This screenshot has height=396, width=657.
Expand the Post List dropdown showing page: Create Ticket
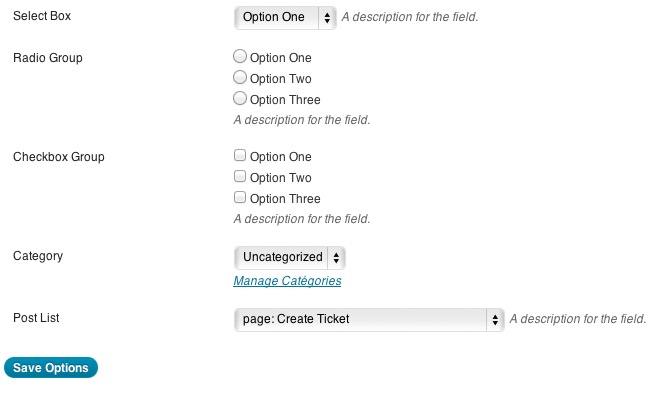click(x=369, y=319)
